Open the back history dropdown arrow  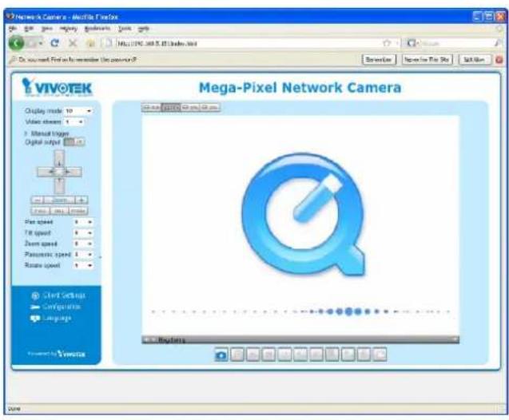(40, 43)
